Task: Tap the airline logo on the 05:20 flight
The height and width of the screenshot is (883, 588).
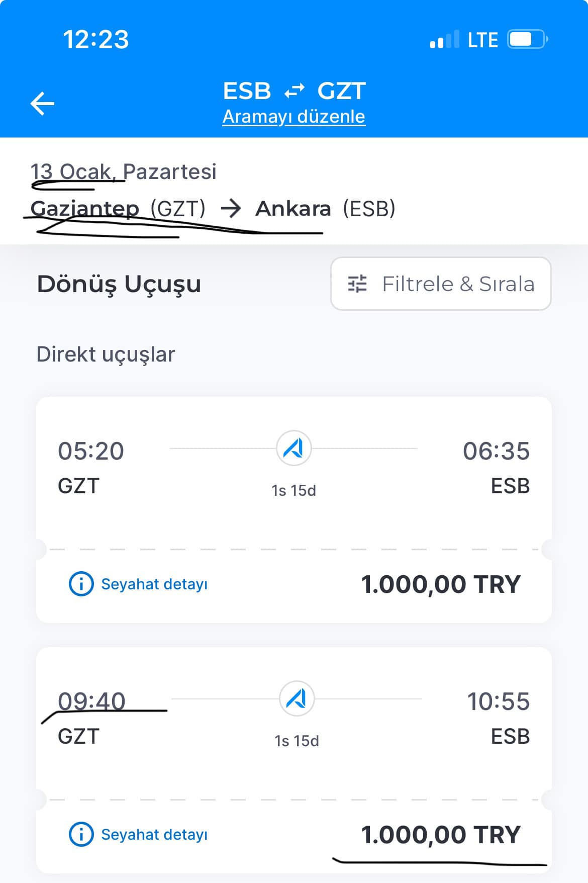Action: coord(294,448)
